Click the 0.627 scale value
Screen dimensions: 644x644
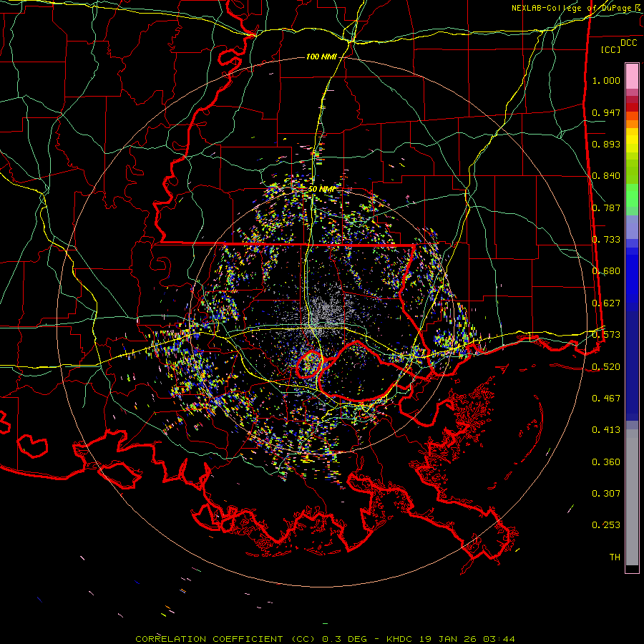click(x=606, y=303)
